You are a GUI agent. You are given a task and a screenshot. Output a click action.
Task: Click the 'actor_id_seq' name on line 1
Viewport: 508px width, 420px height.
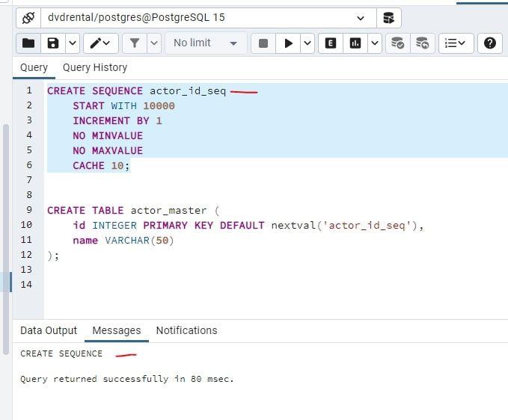pos(188,91)
